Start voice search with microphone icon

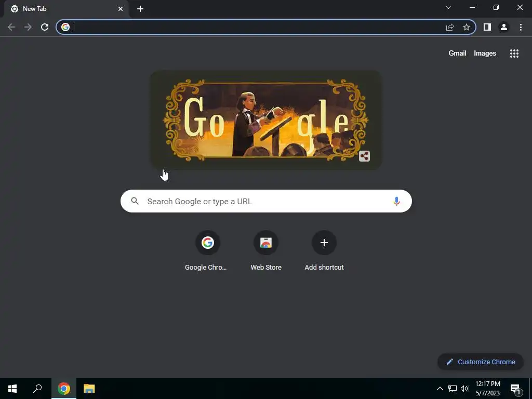pyautogui.click(x=396, y=201)
